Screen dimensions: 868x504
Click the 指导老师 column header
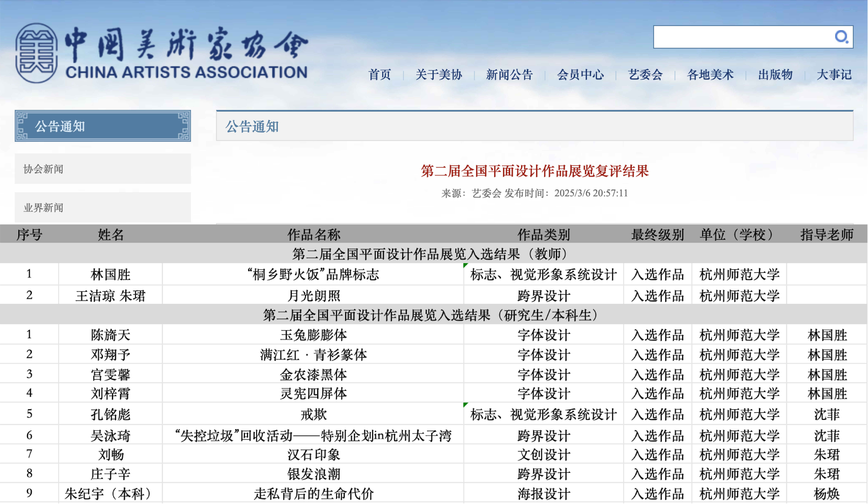(x=827, y=235)
